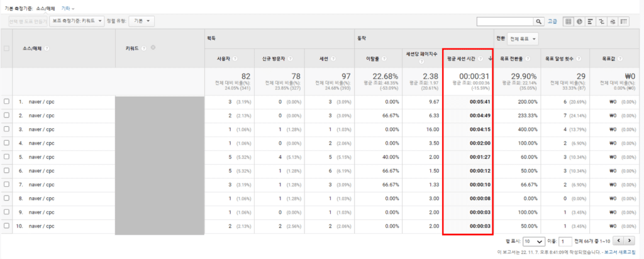Open the 전체 목표 conversion dropdown
This screenshot has width=644, height=259.
coord(523,39)
